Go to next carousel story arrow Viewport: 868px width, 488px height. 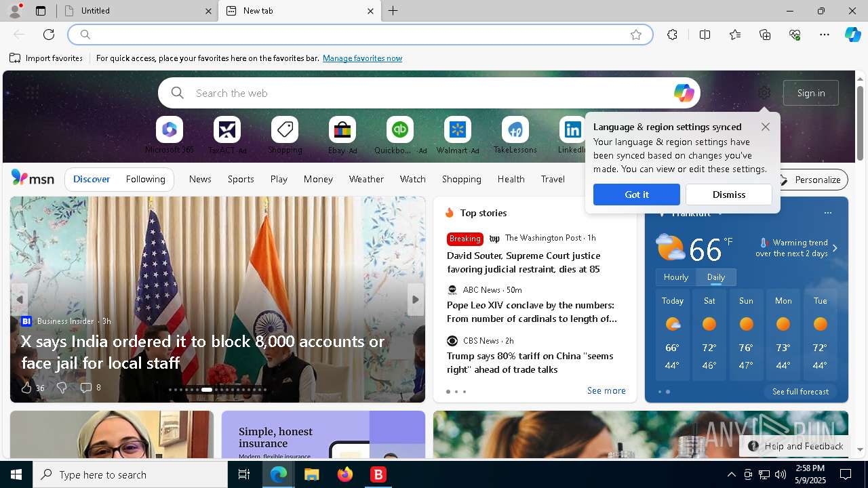tap(416, 299)
